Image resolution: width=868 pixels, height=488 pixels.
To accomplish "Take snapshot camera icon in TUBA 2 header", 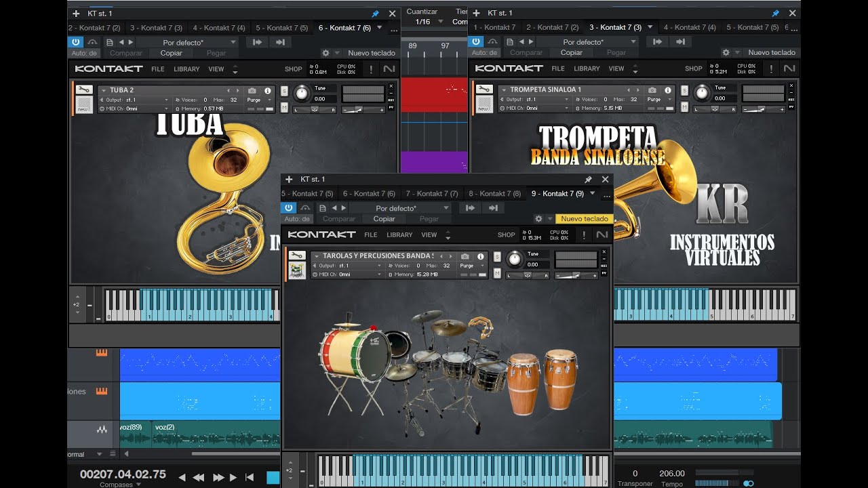I will pos(252,90).
